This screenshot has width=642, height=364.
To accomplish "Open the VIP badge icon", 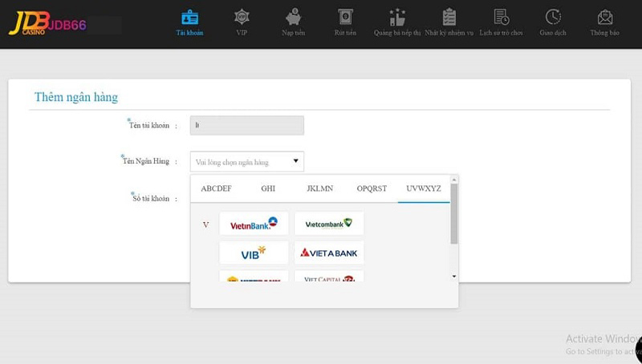I will 242,17.
